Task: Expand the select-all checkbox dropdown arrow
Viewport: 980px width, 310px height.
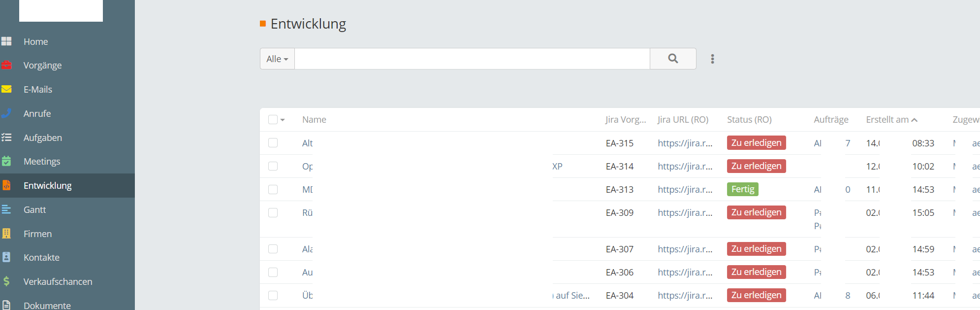Action: [x=283, y=120]
